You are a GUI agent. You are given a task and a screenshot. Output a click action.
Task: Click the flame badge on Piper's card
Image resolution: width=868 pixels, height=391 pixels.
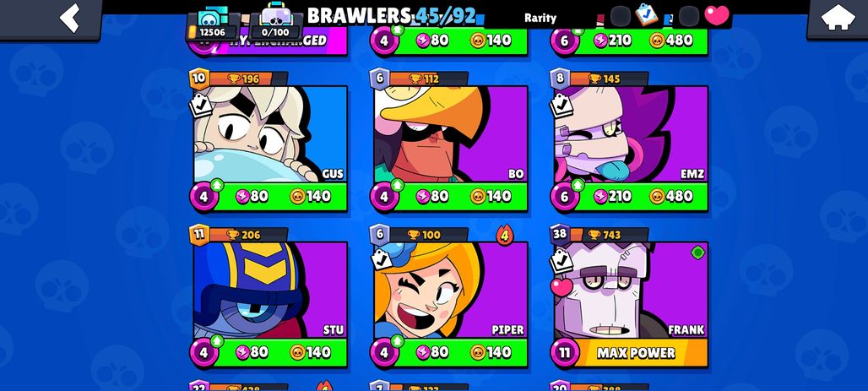pyautogui.click(x=504, y=236)
